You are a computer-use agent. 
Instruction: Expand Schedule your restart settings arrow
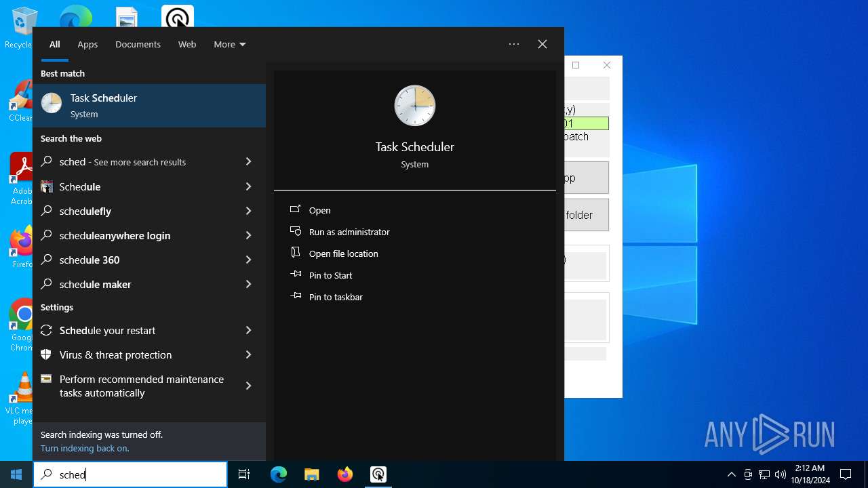(248, 330)
